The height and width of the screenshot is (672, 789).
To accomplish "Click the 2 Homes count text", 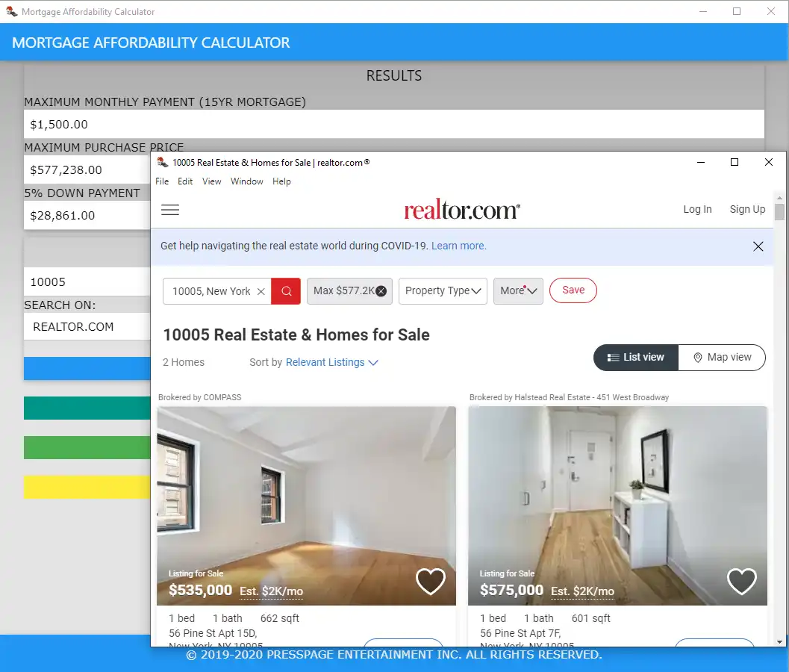I will coord(184,362).
